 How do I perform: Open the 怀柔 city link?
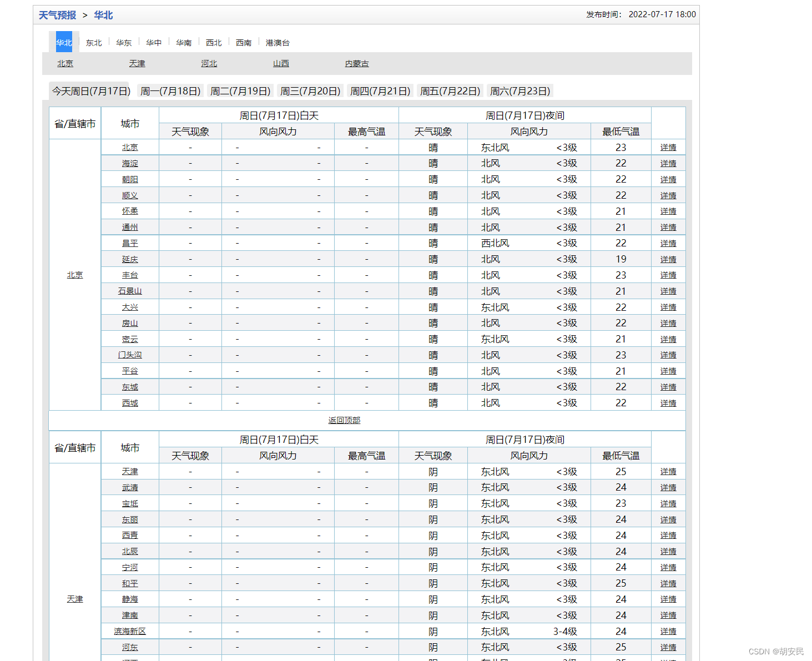130,211
